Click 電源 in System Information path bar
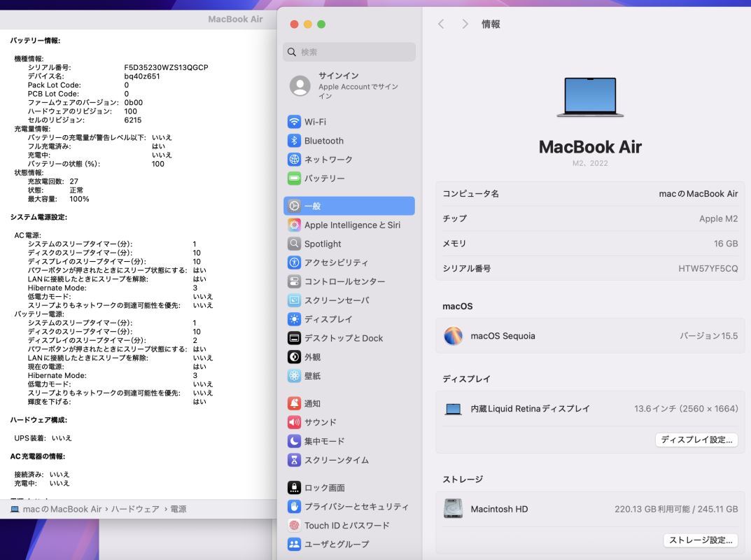 click(178, 509)
